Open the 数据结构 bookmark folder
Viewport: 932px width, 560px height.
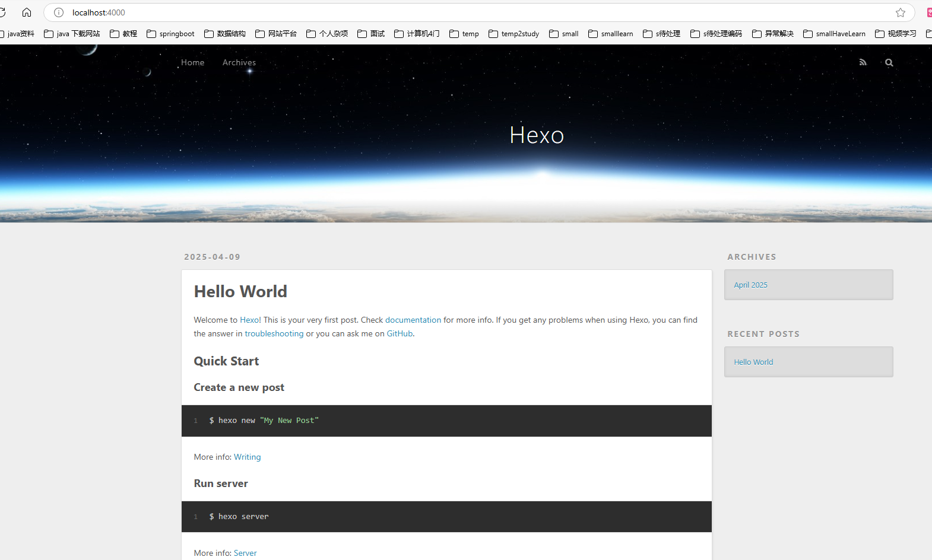coord(225,34)
